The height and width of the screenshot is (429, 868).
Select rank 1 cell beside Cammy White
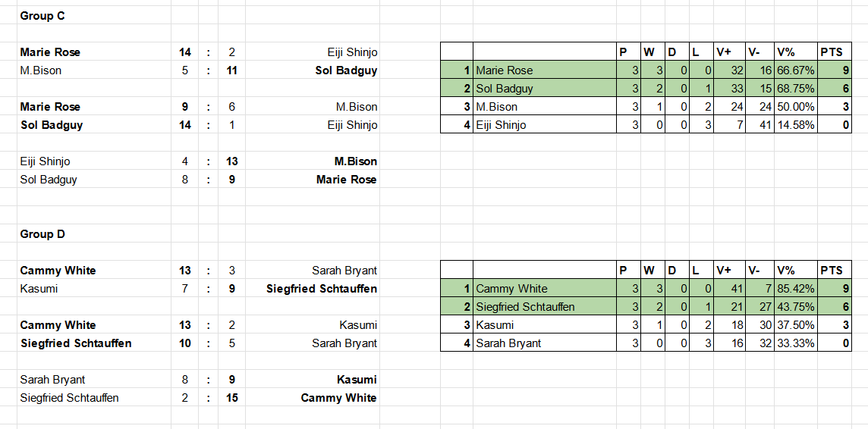tap(457, 289)
